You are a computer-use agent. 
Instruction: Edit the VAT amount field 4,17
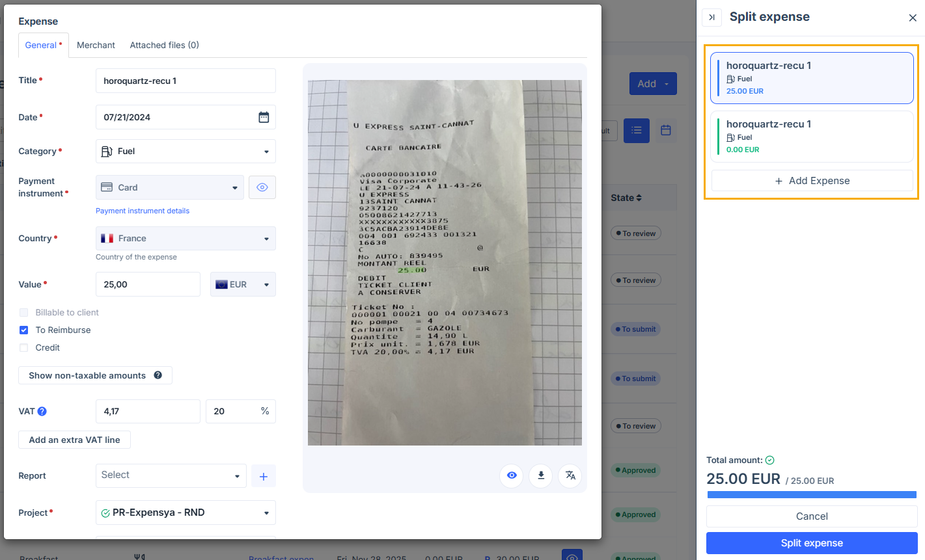[x=148, y=411]
